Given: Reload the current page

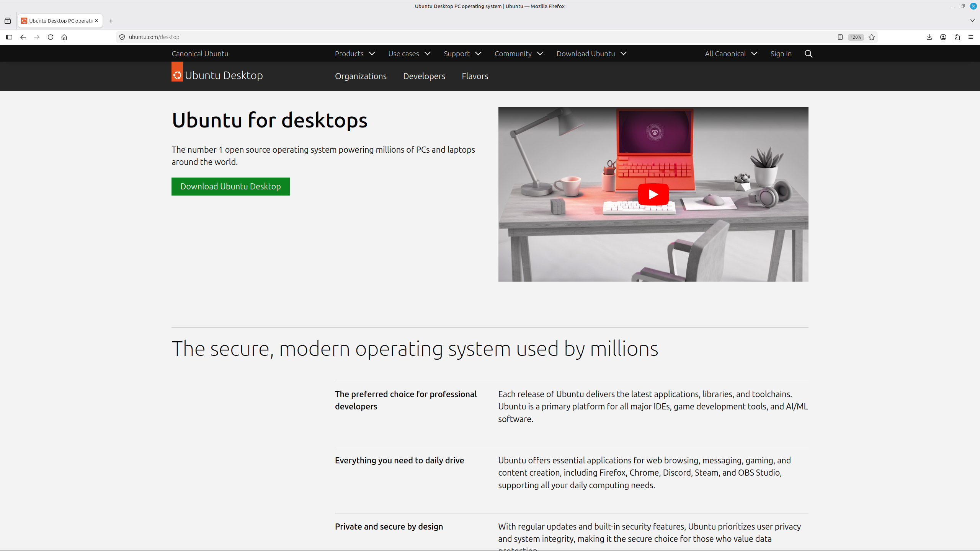Looking at the screenshot, I should tap(51, 37).
